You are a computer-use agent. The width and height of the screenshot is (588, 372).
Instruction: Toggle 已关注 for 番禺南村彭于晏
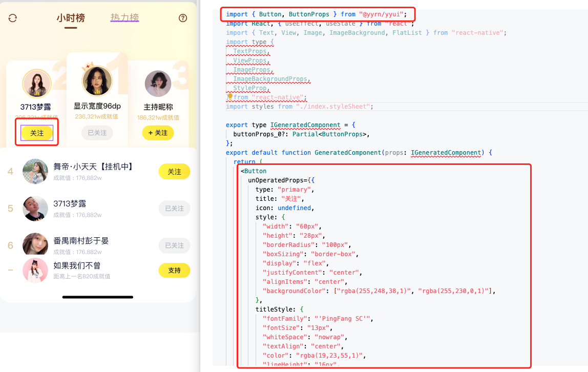coord(174,245)
